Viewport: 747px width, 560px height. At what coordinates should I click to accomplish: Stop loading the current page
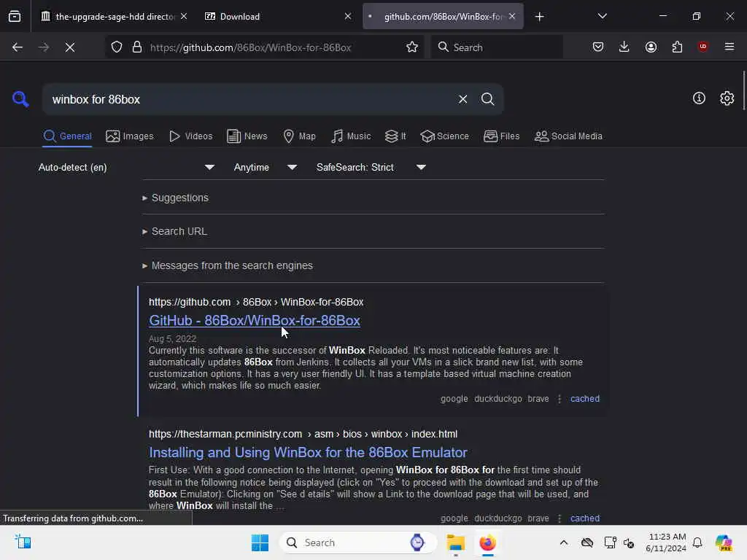click(70, 47)
